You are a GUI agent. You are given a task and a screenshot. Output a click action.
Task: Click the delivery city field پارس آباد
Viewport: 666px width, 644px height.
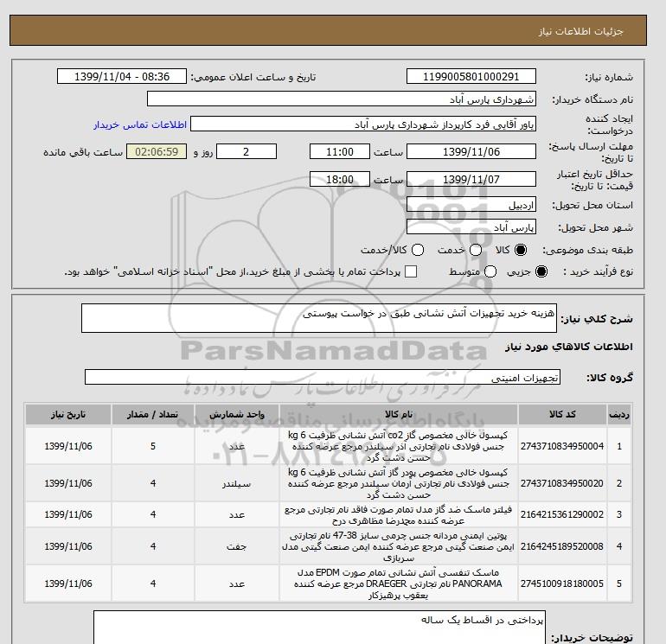pos(471,227)
